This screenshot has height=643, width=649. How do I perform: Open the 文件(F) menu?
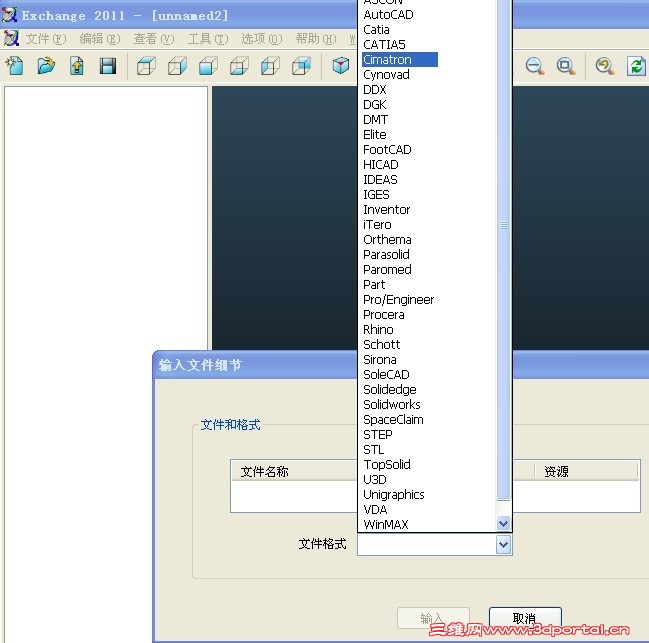coord(46,39)
